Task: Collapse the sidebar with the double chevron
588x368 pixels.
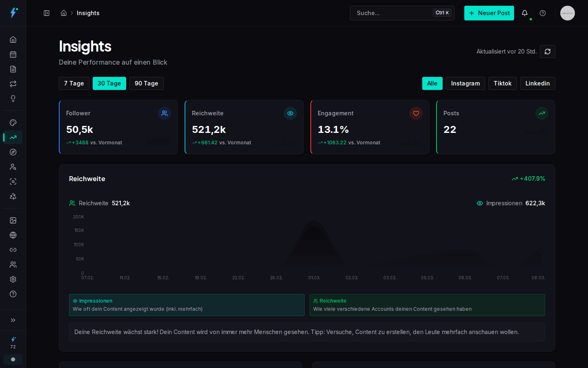Action: click(13, 320)
